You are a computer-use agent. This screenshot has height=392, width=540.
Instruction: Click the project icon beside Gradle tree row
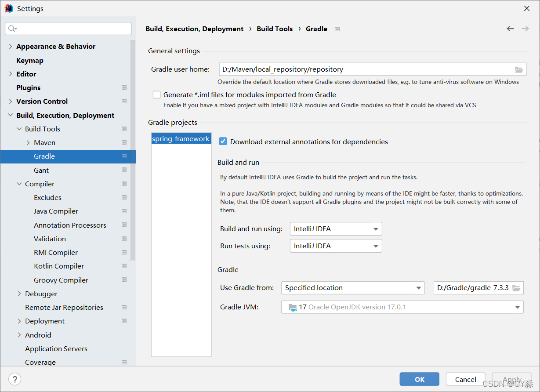(x=124, y=156)
